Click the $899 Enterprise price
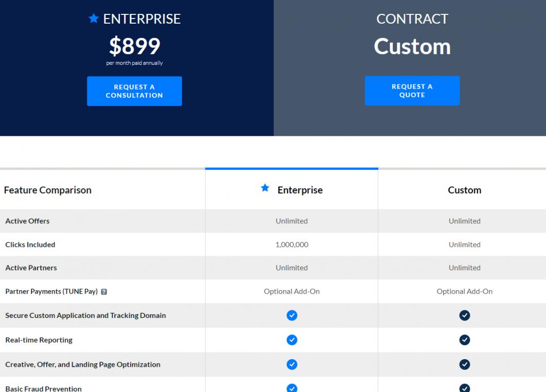Image resolution: width=546 pixels, height=392 pixels. (x=134, y=46)
